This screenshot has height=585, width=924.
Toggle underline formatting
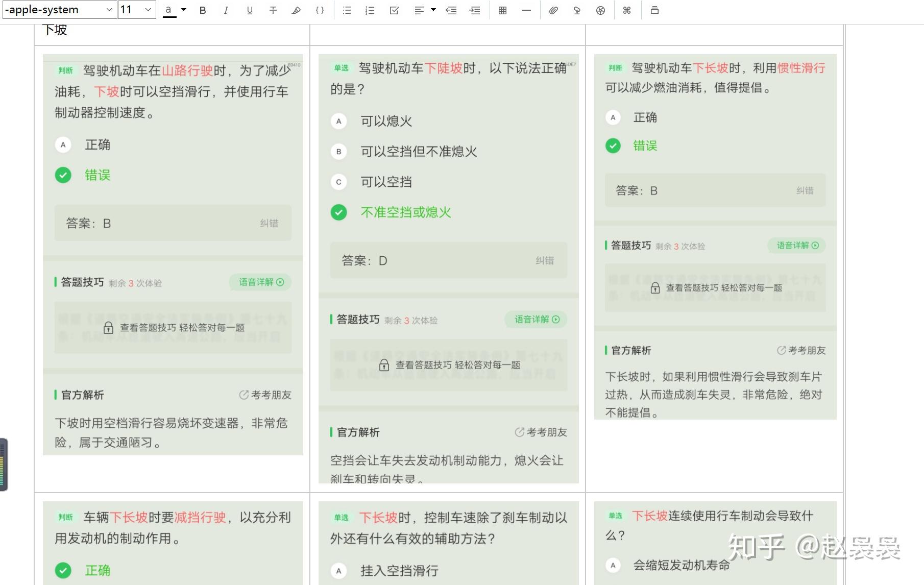250,10
